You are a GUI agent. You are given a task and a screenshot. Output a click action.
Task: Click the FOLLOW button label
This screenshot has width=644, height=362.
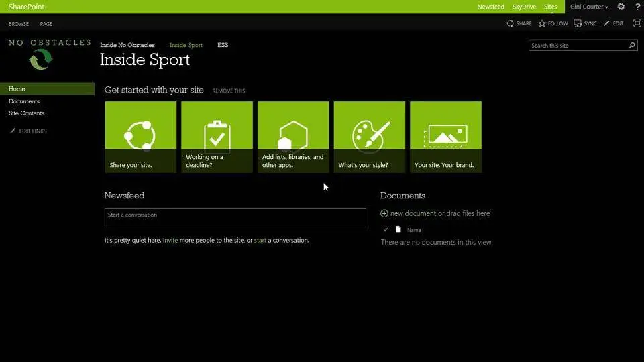click(x=557, y=24)
